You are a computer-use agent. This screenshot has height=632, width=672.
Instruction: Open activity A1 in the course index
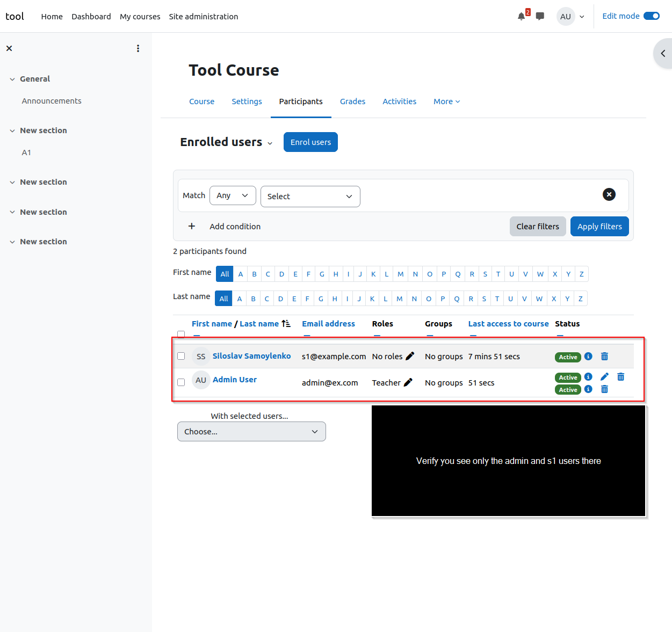point(26,152)
